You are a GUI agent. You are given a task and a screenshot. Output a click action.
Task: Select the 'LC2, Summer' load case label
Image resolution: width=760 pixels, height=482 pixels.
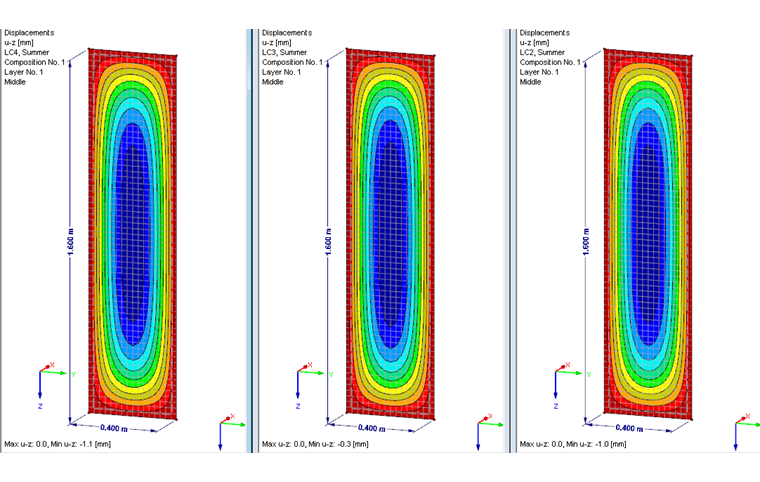pyautogui.click(x=542, y=52)
